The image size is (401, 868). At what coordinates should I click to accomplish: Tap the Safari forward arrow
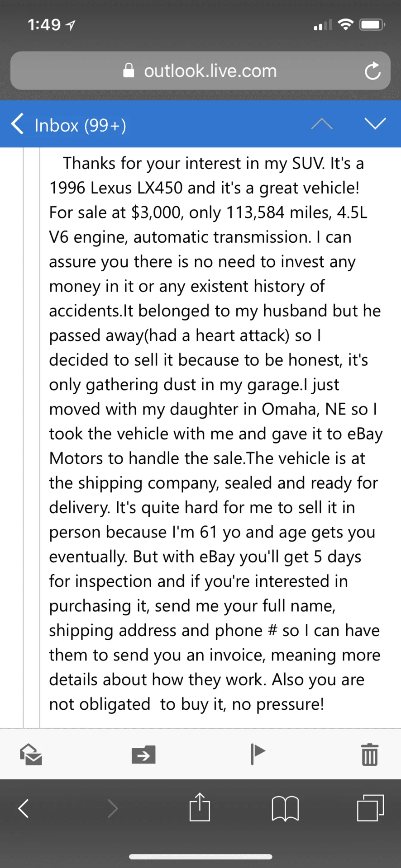112,808
